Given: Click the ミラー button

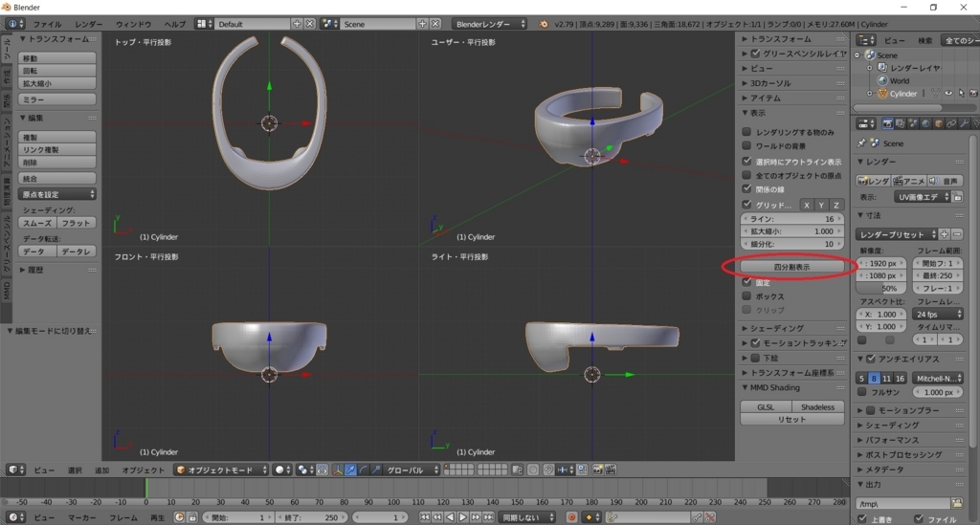Looking at the screenshot, I should [x=56, y=99].
